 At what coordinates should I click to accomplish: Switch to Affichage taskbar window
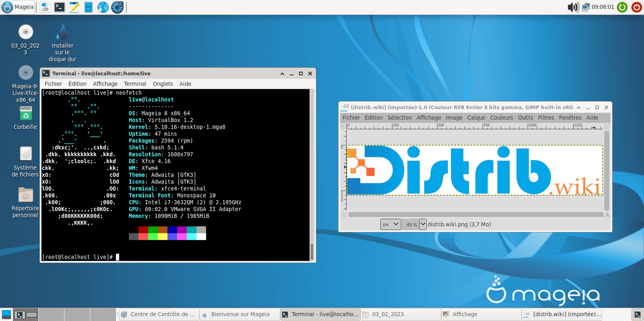481,315
